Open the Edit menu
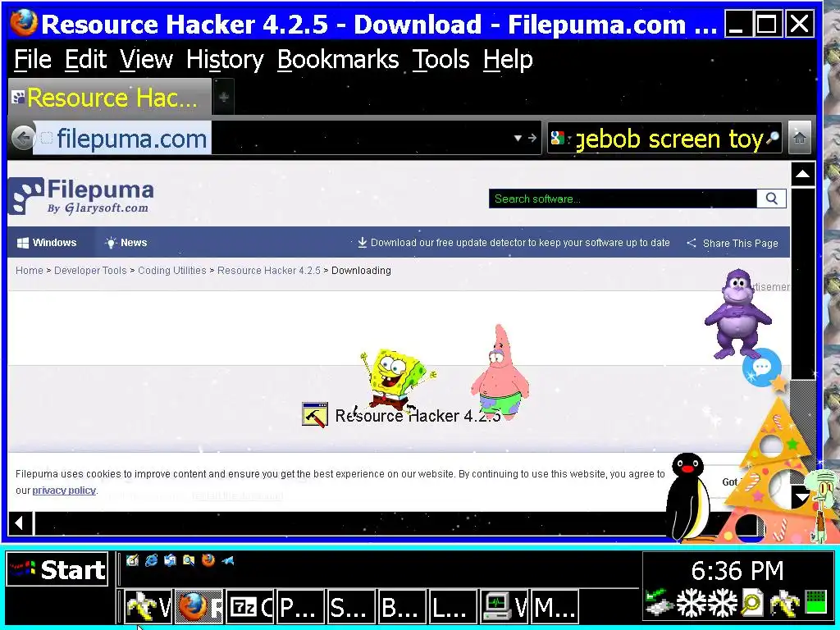This screenshot has width=840, height=630. [85, 59]
